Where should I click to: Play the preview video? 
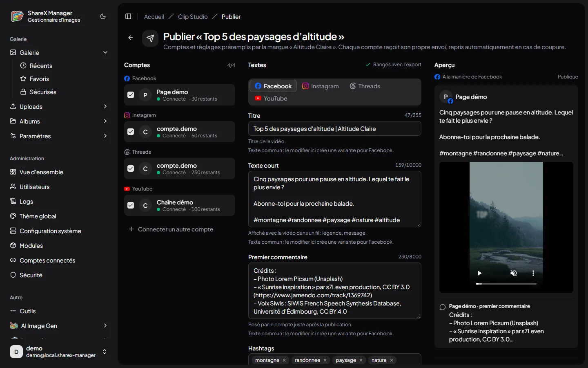pos(480,273)
